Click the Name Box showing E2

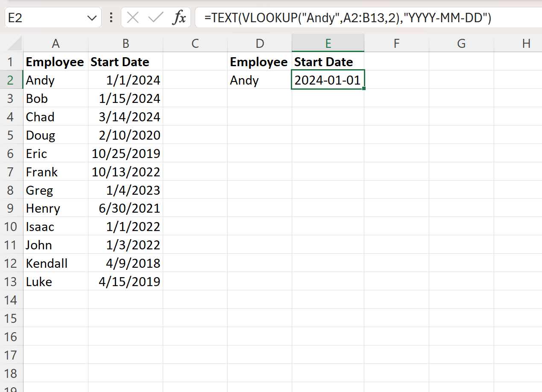point(53,18)
